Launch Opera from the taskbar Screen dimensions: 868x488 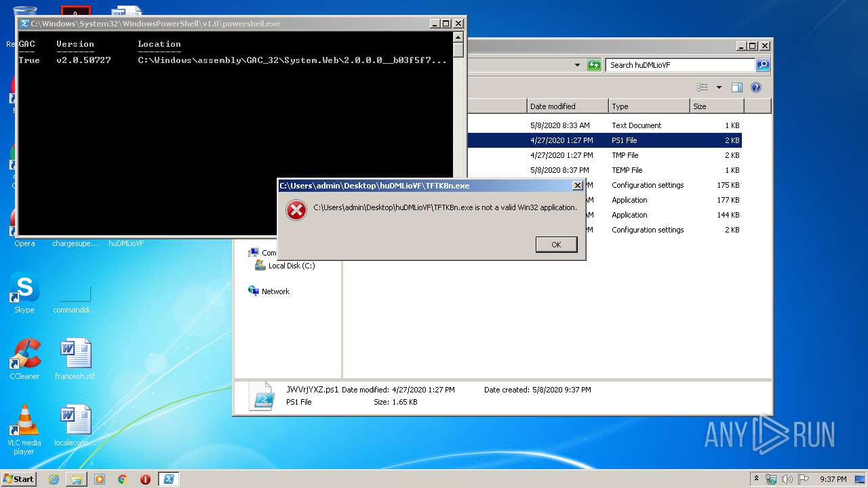(x=145, y=479)
